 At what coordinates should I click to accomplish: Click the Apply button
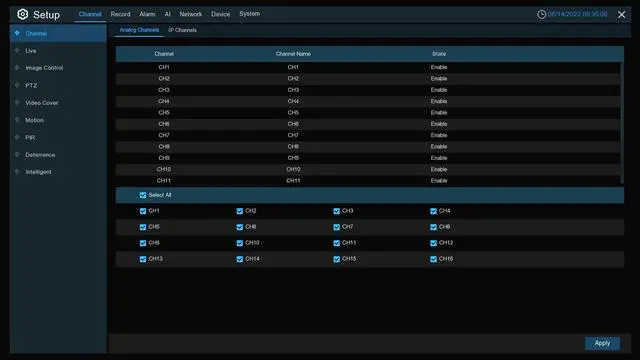click(x=602, y=343)
